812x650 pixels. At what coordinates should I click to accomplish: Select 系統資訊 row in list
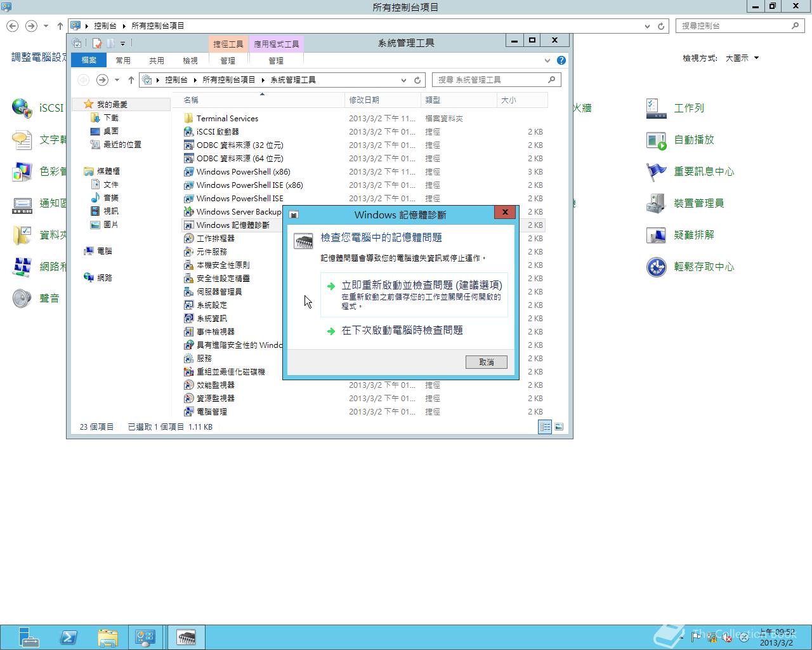(x=364, y=318)
